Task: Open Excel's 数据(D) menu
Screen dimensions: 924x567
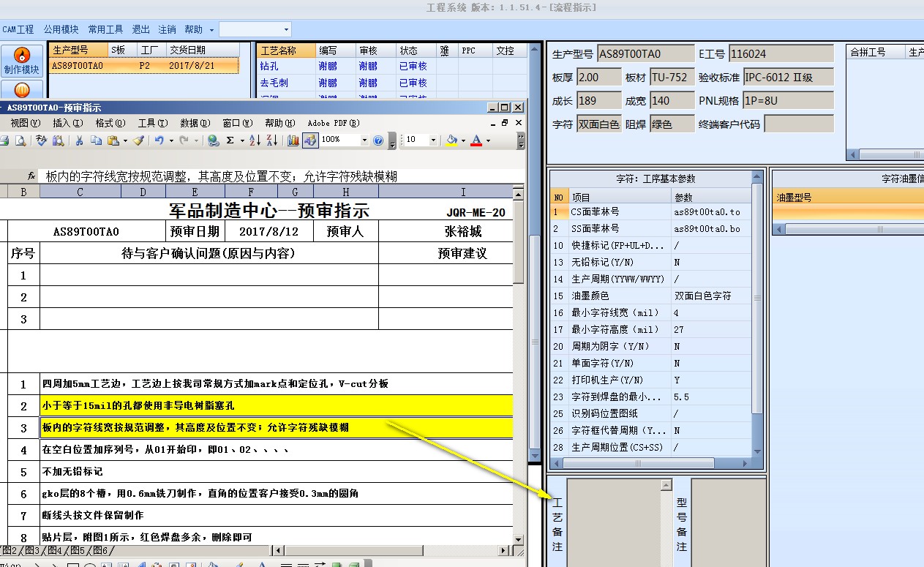Action: click(194, 123)
